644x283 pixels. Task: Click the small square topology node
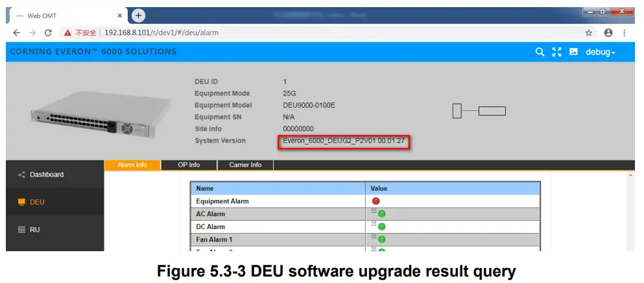point(457,111)
